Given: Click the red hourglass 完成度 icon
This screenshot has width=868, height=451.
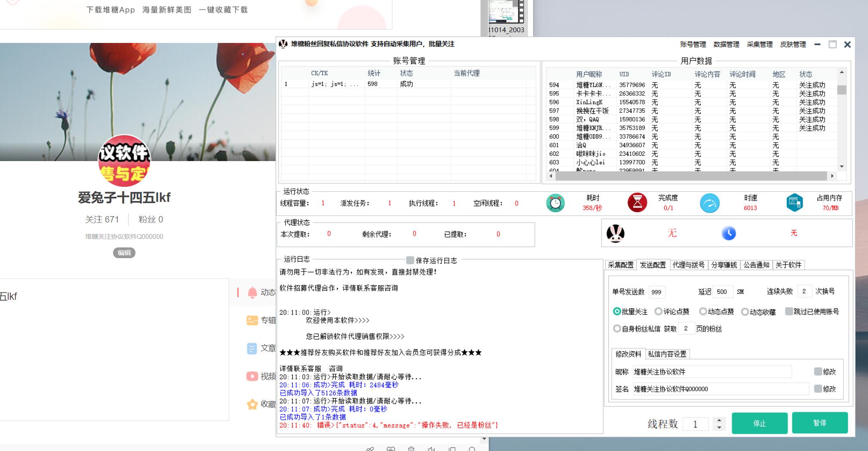Looking at the screenshot, I should coord(637,203).
